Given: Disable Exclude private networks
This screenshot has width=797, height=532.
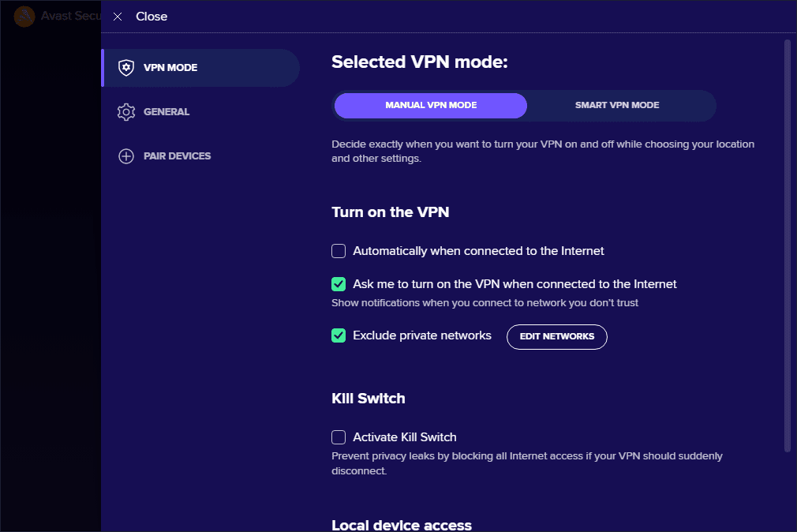Looking at the screenshot, I should [x=339, y=335].
